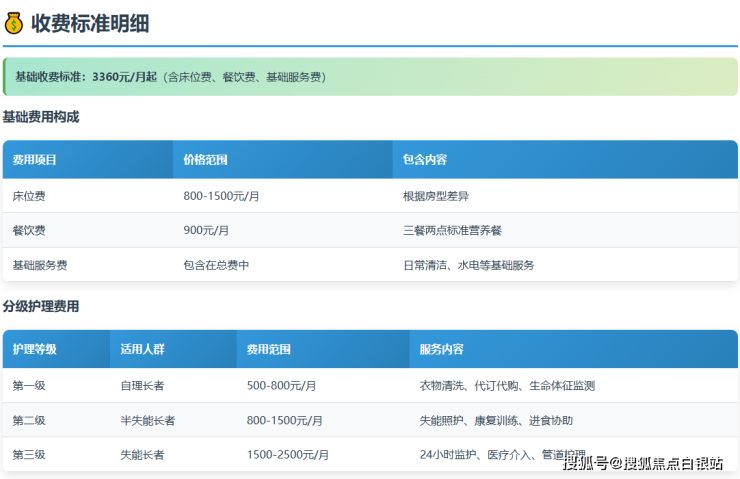Click the 服务内容 column header
The image size is (740, 479).
click(x=442, y=350)
